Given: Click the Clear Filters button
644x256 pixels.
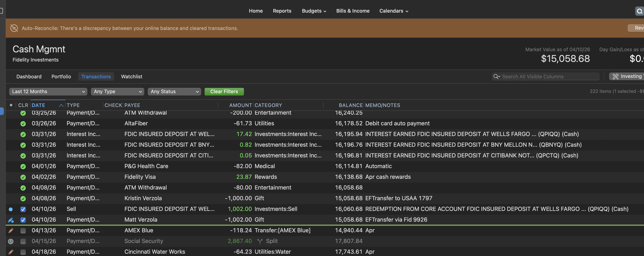Looking at the screenshot, I should (x=224, y=92).
